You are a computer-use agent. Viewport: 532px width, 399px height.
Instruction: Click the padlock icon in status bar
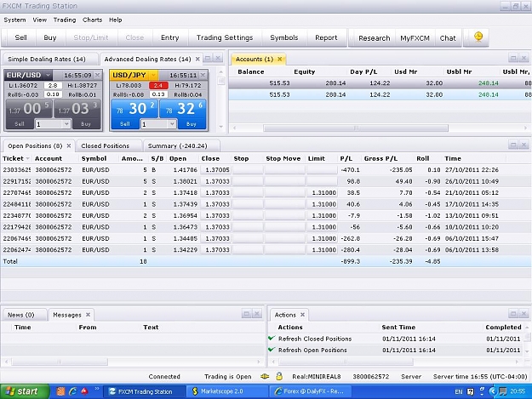click(279, 376)
